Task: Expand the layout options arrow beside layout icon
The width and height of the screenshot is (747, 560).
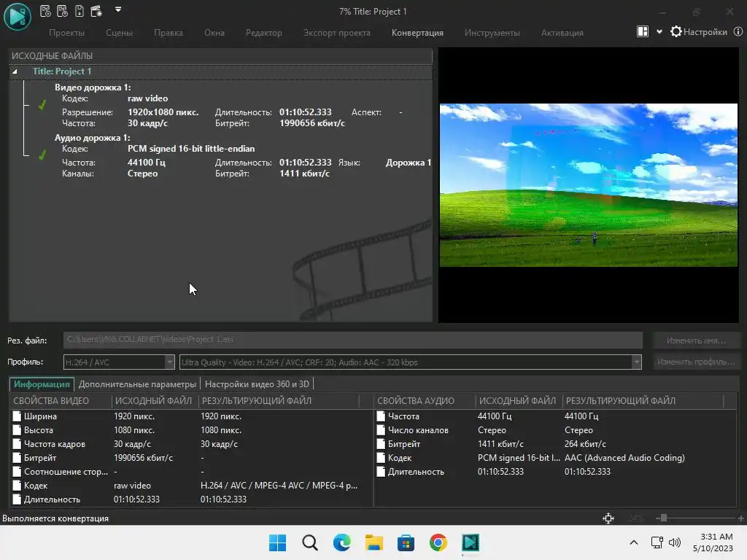Action: [659, 32]
